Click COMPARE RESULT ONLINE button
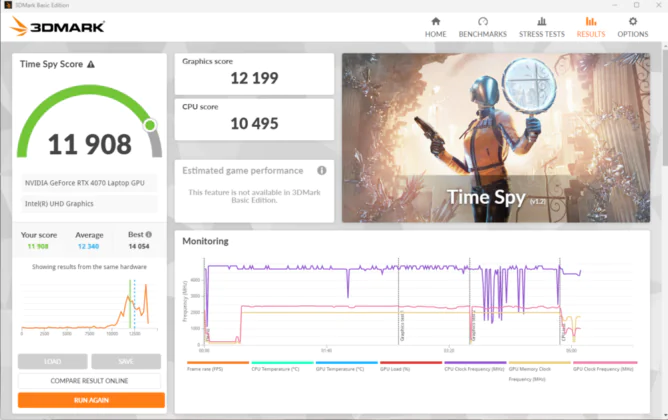This screenshot has height=420, width=668. (89, 380)
